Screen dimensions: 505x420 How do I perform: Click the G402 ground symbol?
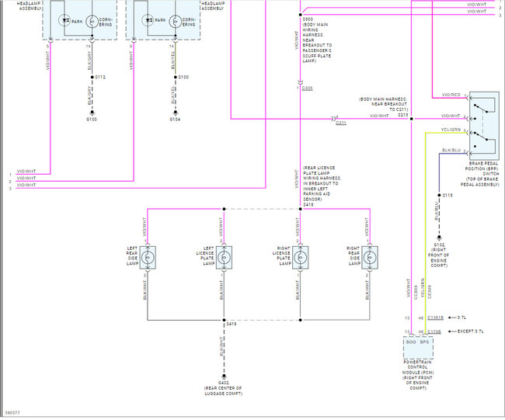(x=224, y=377)
